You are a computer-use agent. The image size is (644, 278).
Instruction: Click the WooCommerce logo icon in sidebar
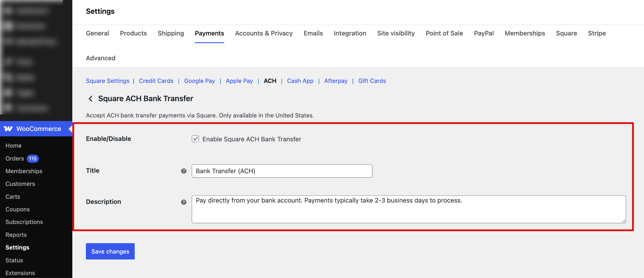click(x=8, y=129)
